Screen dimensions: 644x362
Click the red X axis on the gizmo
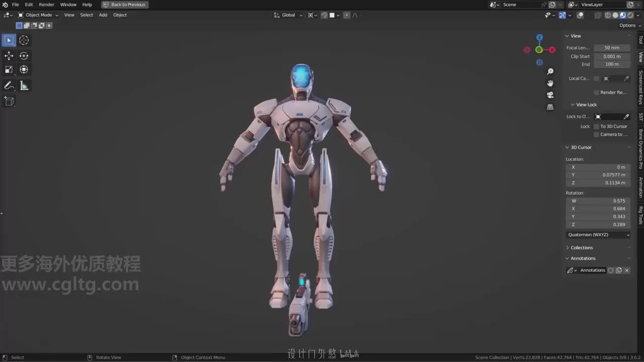pyautogui.click(x=552, y=50)
